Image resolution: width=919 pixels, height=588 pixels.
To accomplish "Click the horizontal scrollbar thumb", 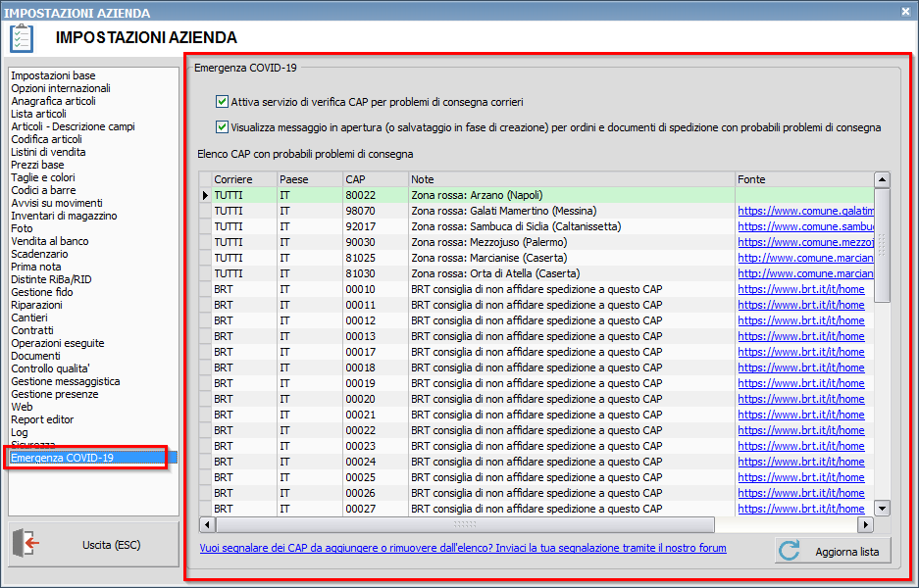I will pos(465,524).
